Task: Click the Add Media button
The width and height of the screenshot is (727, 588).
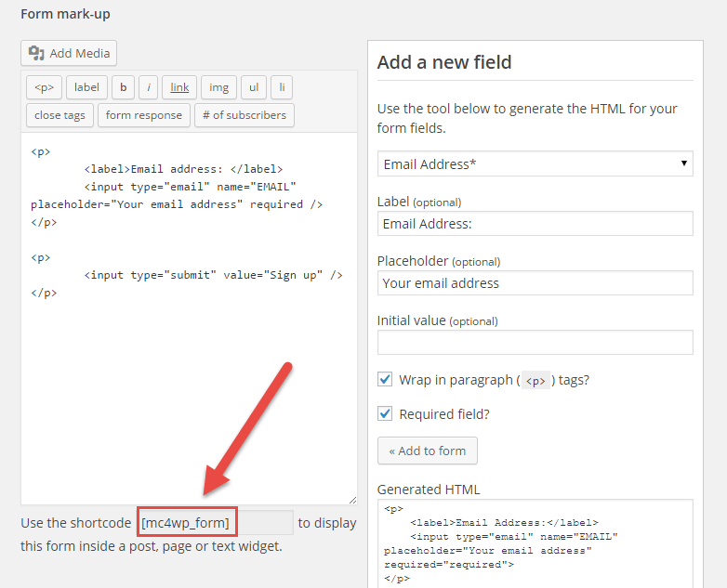Action: tap(69, 53)
